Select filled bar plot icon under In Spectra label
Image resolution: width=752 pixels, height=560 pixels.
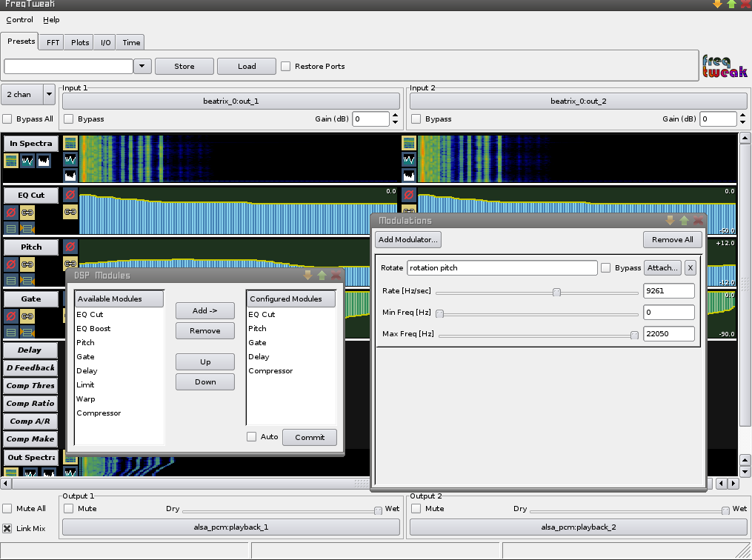44,161
